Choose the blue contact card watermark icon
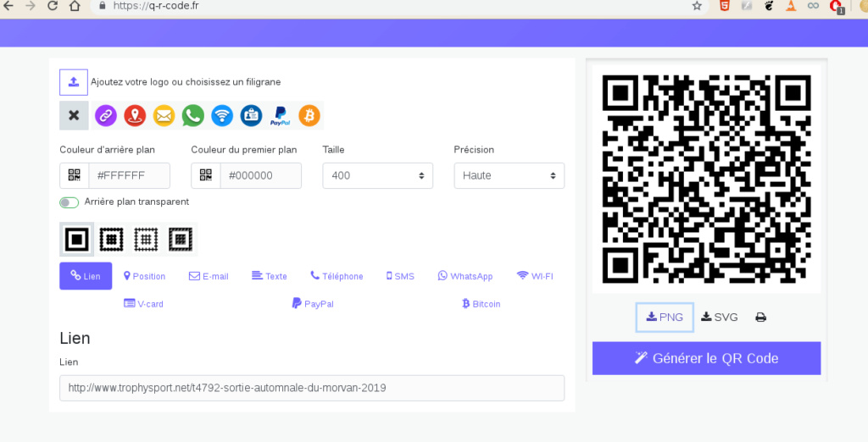The width and height of the screenshot is (868, 442). point(251,116)
